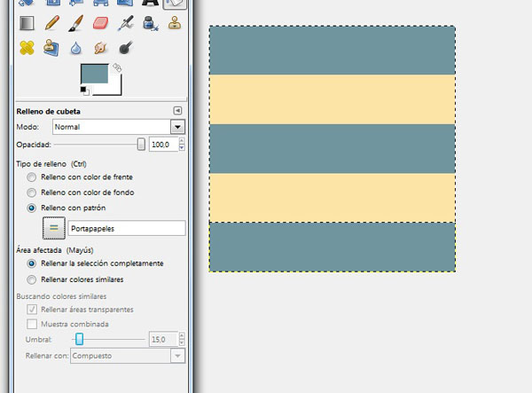This screenshot has width=532, height=393.
Task: Toggle Muestra combinada checkbox
Action: 32,324
